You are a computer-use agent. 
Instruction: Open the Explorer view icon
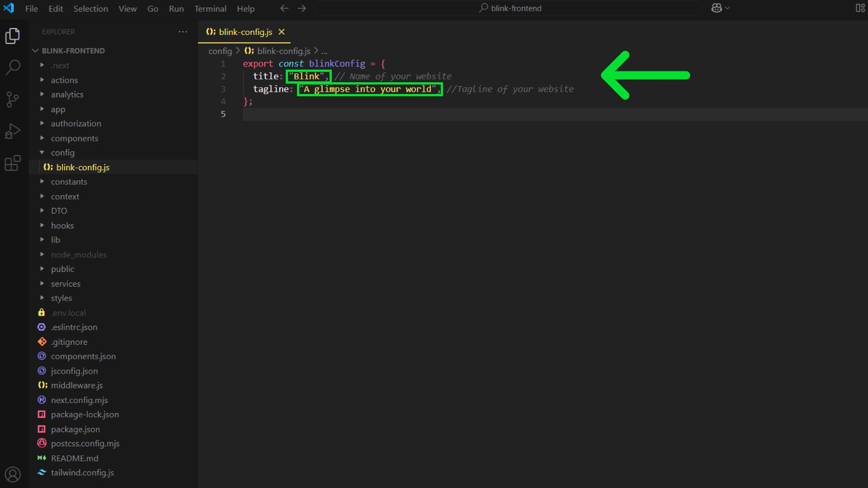tap(13, 36)
